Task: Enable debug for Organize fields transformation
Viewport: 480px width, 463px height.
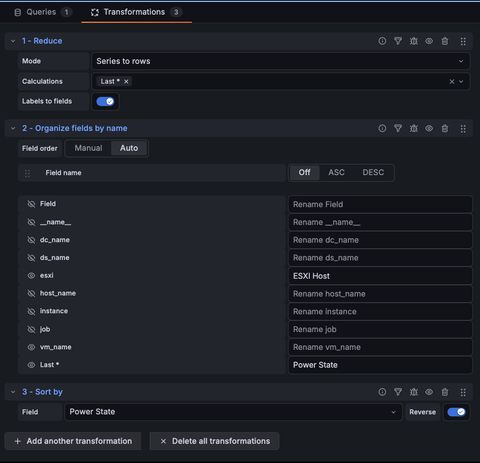Action: [414, 128]
